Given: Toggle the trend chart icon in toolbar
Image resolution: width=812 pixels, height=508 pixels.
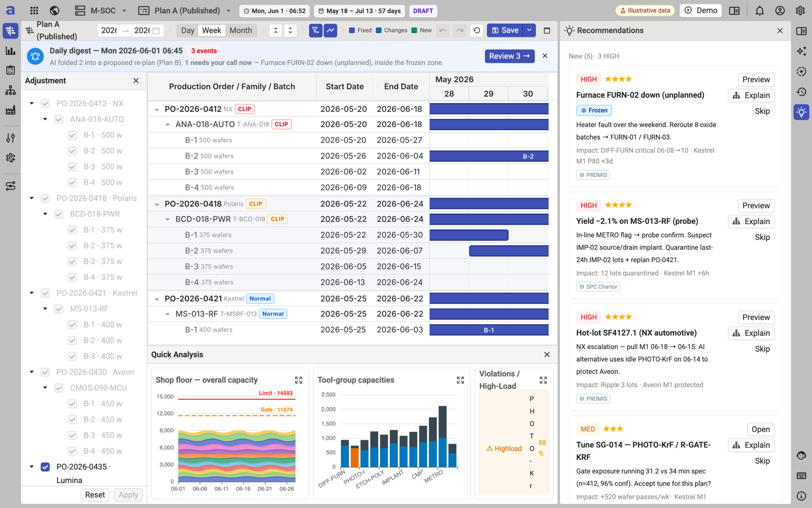Looking at the screenshot, I should pos(330,30).
